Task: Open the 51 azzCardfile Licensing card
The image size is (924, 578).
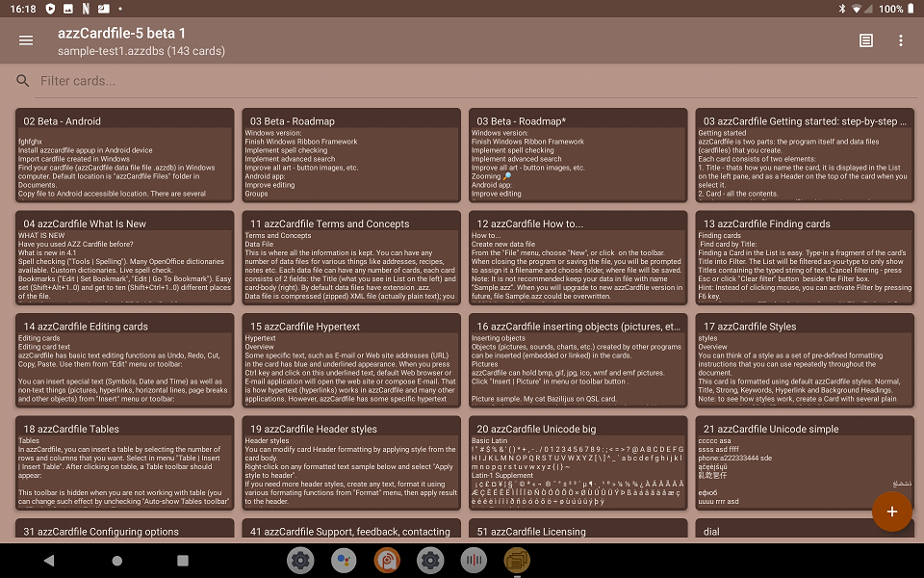Action: pyautogui.click(x=578, y=530)
